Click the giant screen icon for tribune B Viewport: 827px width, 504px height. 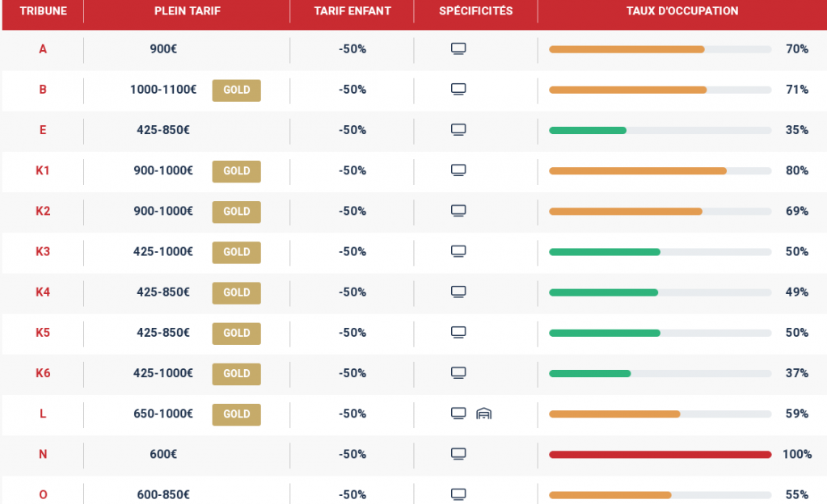pos(458,90)
